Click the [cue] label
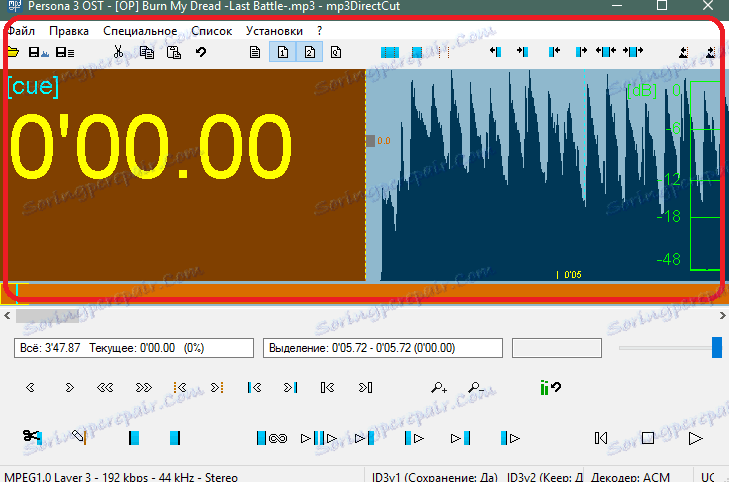 pos(33,87)
